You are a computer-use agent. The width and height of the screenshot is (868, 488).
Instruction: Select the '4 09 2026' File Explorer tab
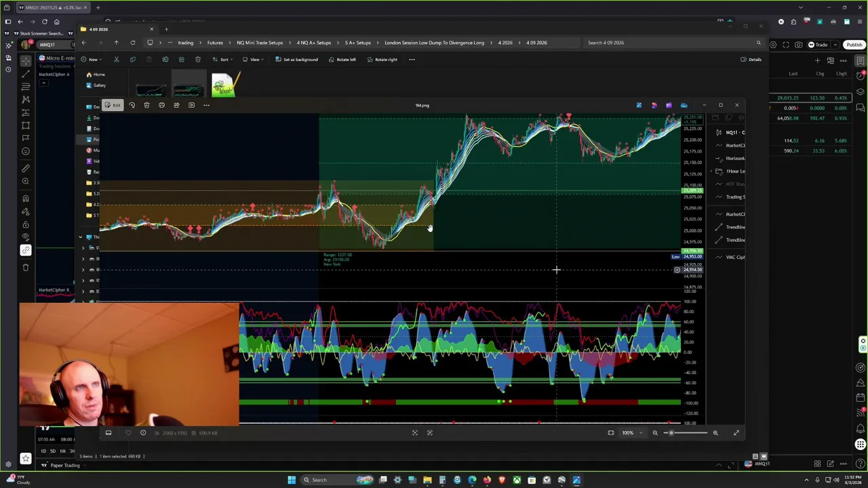tap(118, 29)
